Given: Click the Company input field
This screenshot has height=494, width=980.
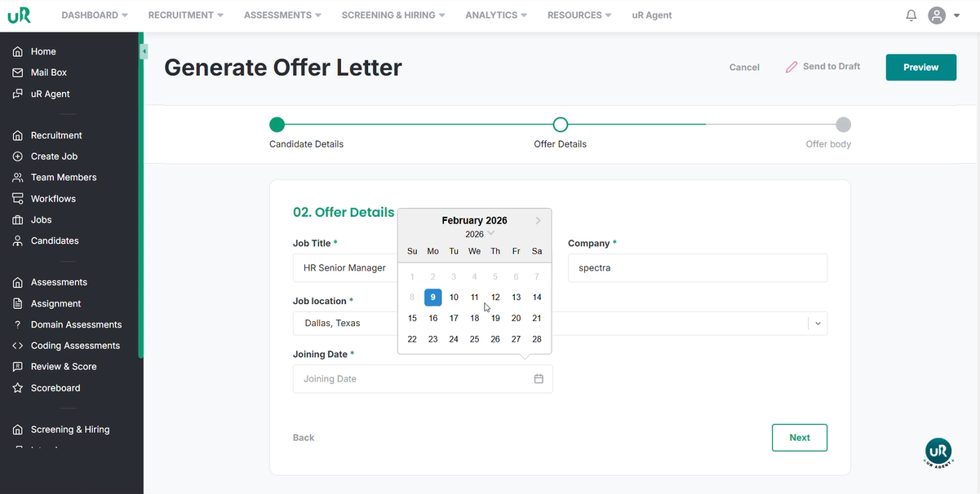Looking at the screenshot, I should 697,268.
